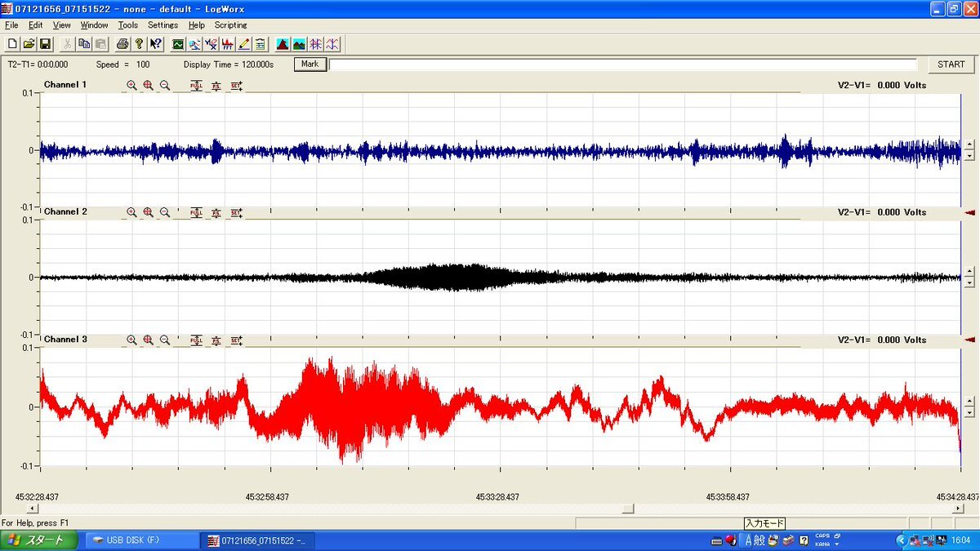Click the T2-T1 time difference readout
This screenshot has width=980, height=551.
(x=38, y=64)
